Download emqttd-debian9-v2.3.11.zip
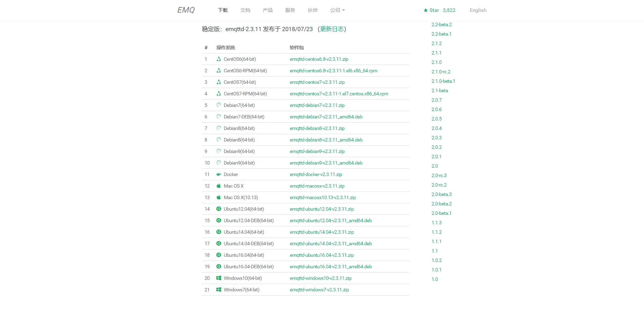The height and width of the screenshot is (327, 644). click(x=317, y=151)
